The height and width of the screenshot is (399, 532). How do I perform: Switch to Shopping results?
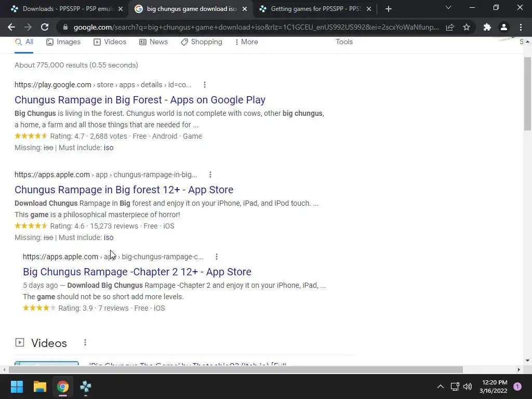pyautogui.click(x=202, y=42)
